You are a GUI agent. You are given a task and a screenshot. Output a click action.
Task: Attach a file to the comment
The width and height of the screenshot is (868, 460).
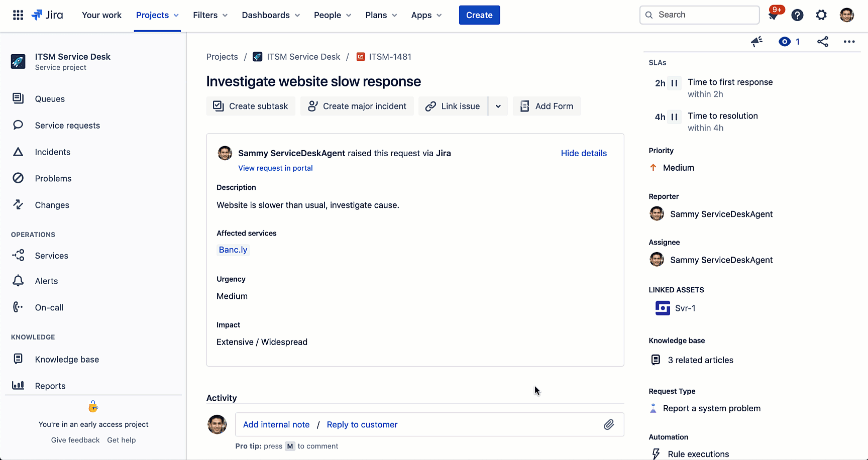609,424
